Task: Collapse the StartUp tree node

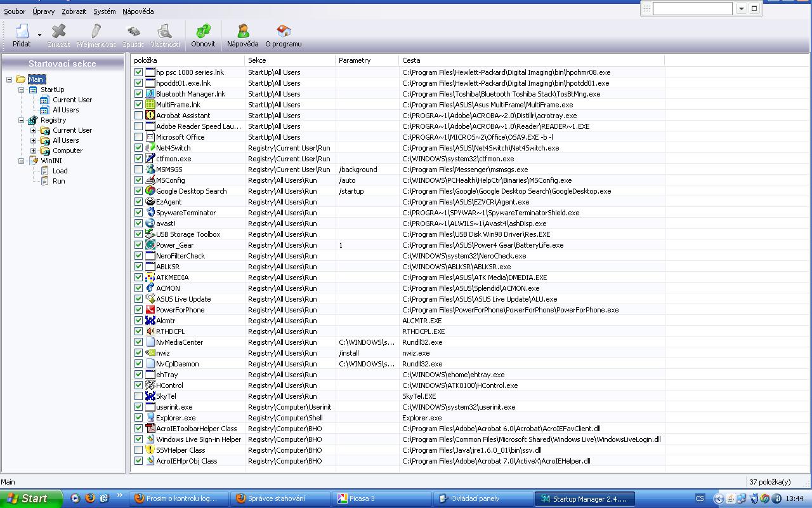Action: (x=21, y=90)
